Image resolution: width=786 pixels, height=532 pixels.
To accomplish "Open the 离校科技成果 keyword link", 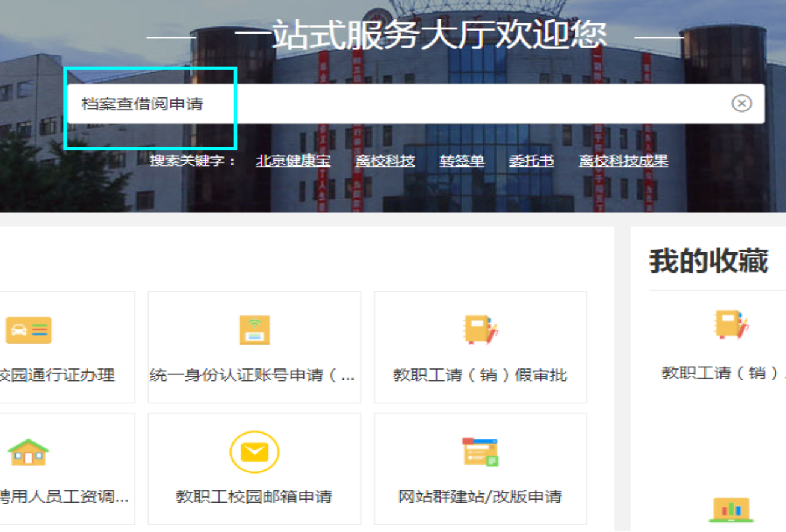I will tap(624, 161).
